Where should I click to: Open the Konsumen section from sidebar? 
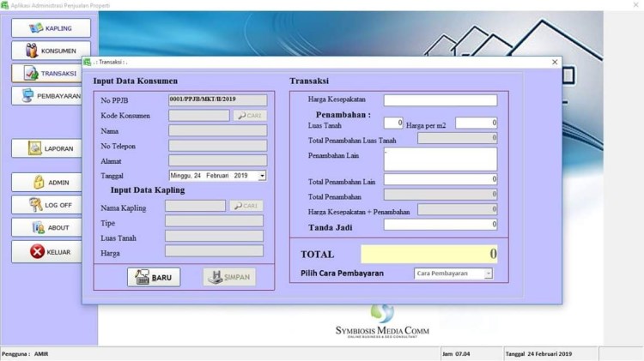50,51
